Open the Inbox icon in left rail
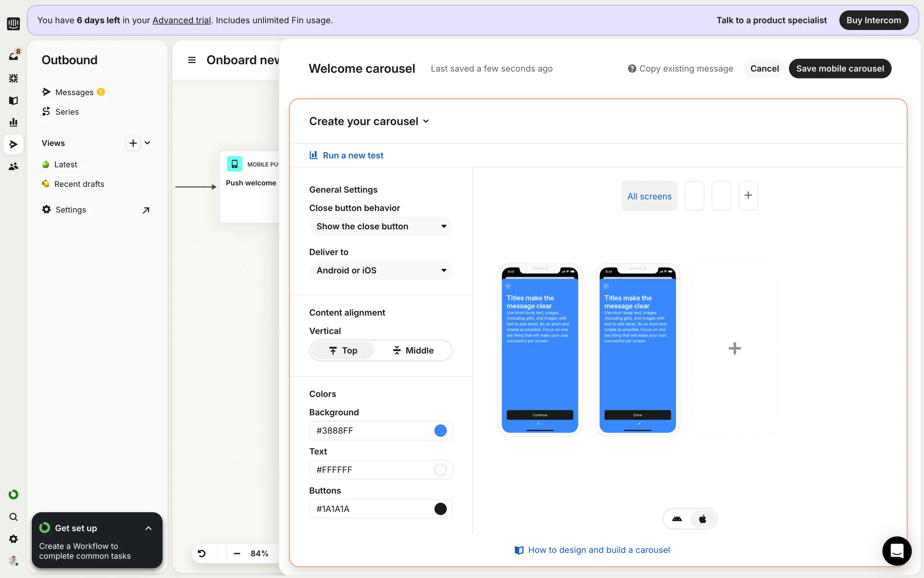The image size is (924, 578). click(x=13, y=56)
